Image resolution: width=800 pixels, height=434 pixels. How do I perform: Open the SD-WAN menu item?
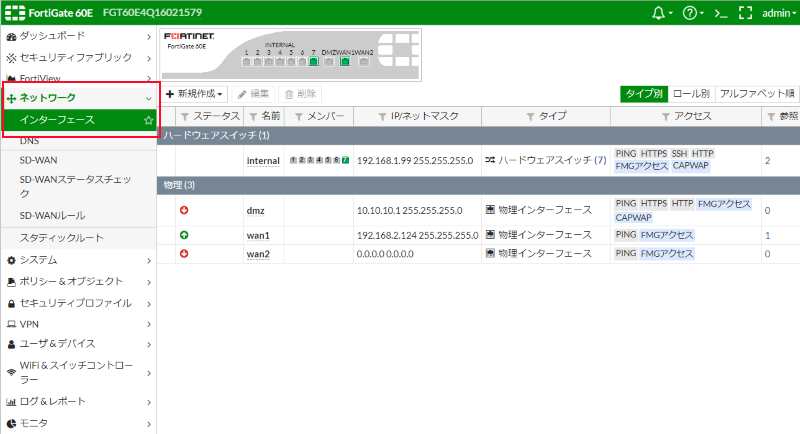[39, 160]
